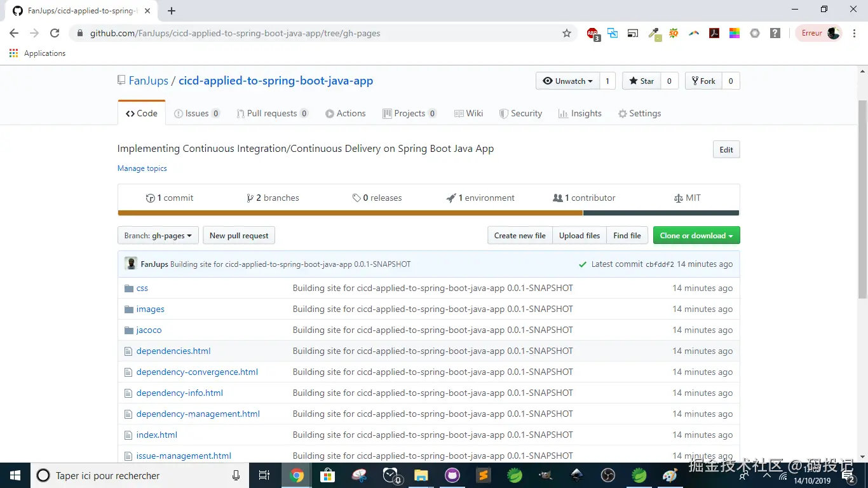868x488 pixels.
Task: Click FanJups avatar in commit row
Action: click(131, 264)
